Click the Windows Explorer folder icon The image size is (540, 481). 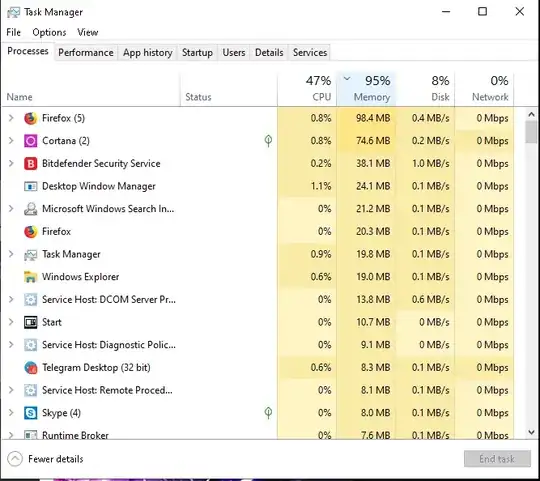click(x=30, y=277)
